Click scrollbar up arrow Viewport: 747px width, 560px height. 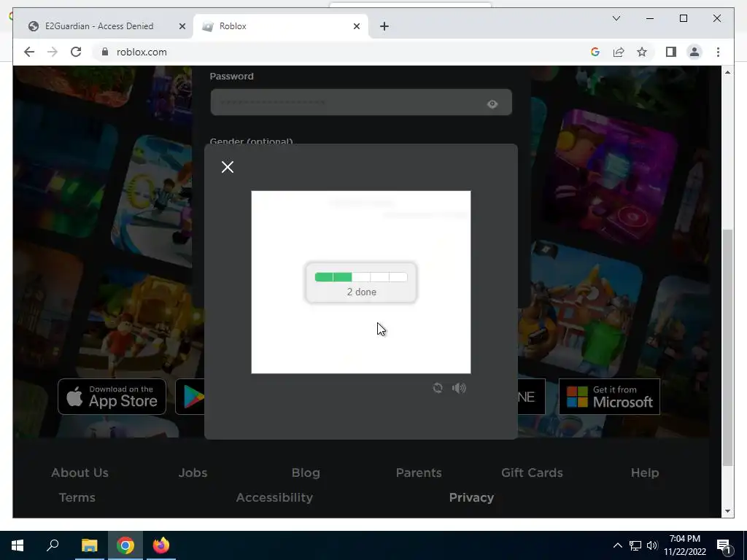coord(727,72)
